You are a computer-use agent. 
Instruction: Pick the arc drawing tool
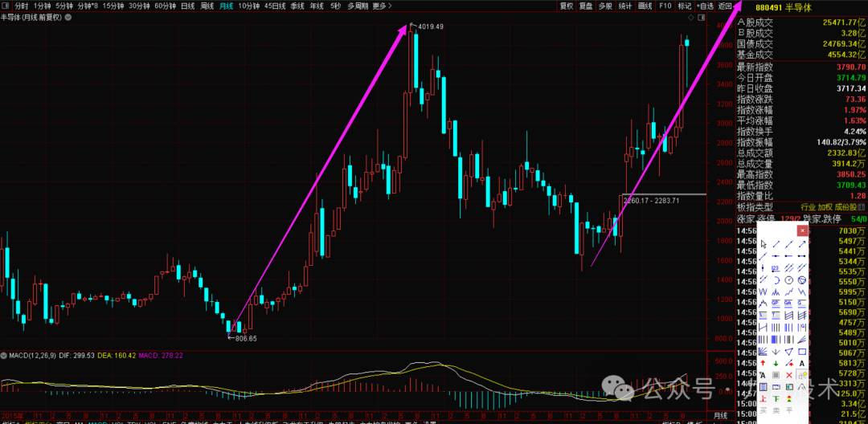(x=776, y=279)
